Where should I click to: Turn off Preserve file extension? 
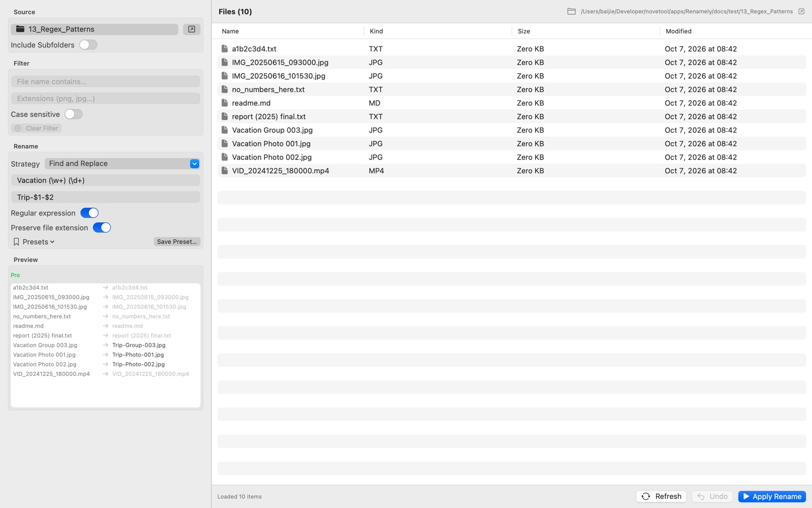(x=101, y=228)
